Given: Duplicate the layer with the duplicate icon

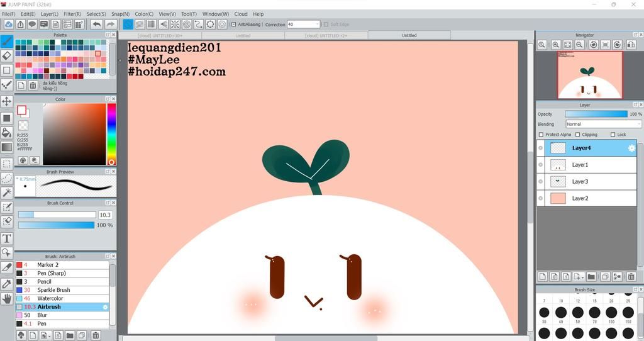Looking at the screenshot, I should coord(605,276).
